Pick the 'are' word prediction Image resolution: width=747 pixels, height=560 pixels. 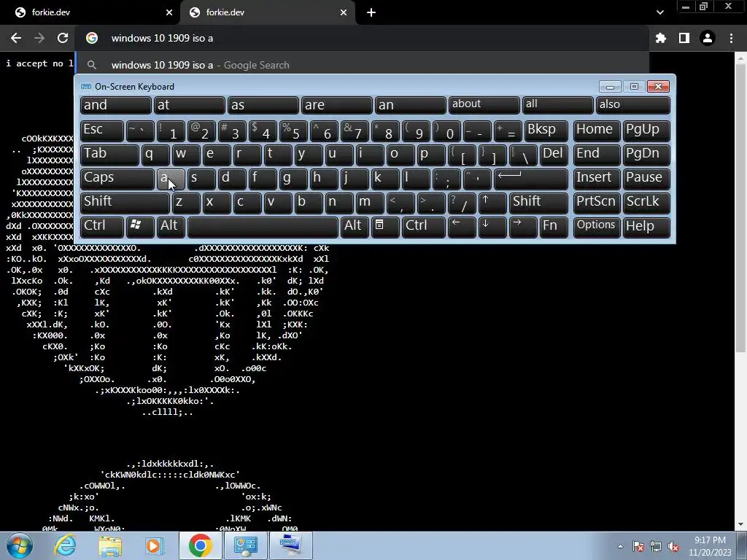(x=337, y=105)
